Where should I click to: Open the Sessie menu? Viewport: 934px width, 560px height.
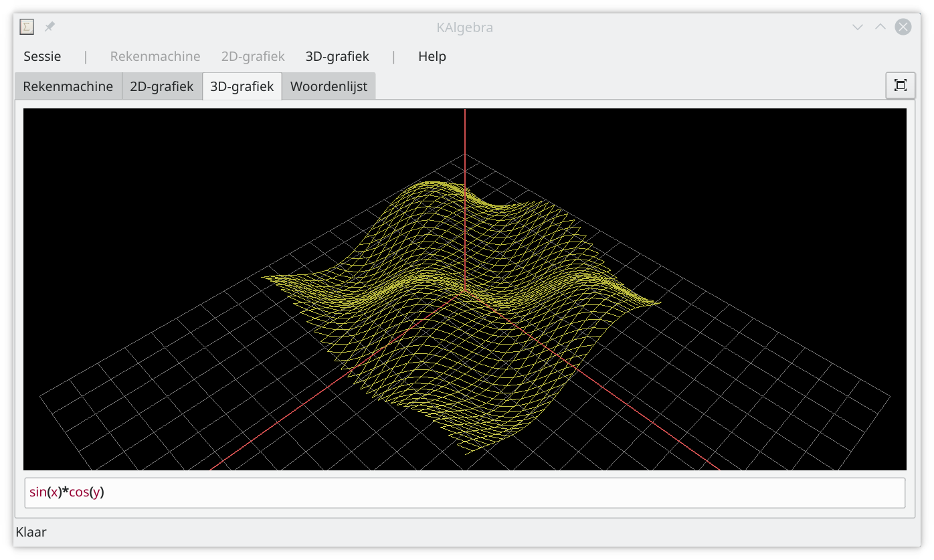42,57
